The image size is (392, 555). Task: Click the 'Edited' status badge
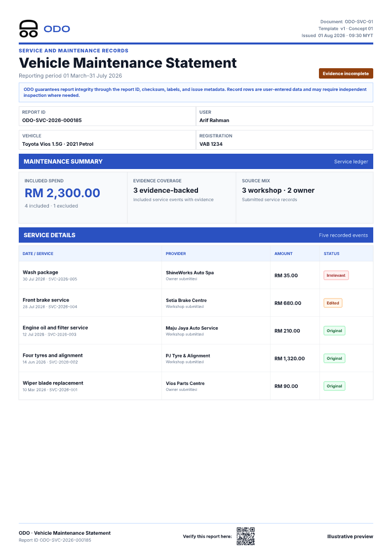click(x=333, y=303)
